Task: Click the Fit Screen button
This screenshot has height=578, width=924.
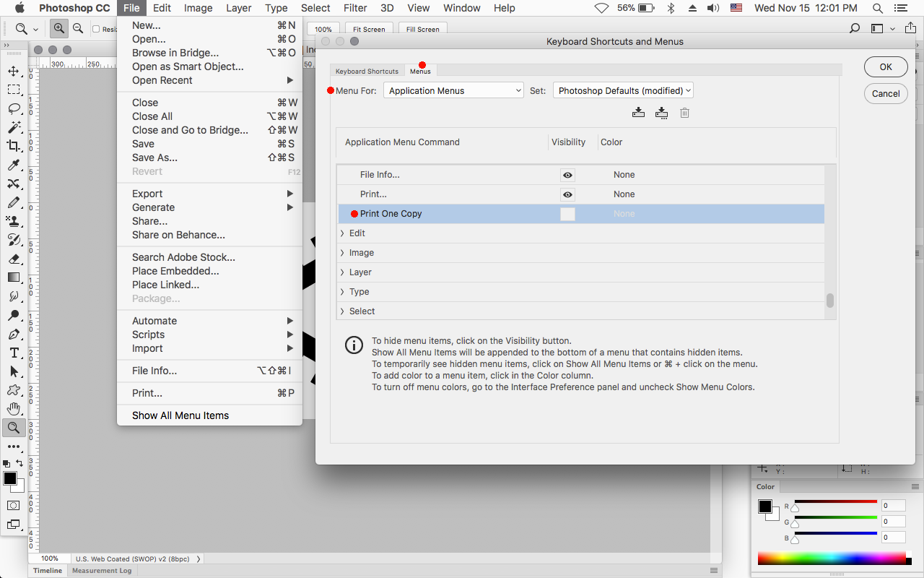Action: (369, 29)
